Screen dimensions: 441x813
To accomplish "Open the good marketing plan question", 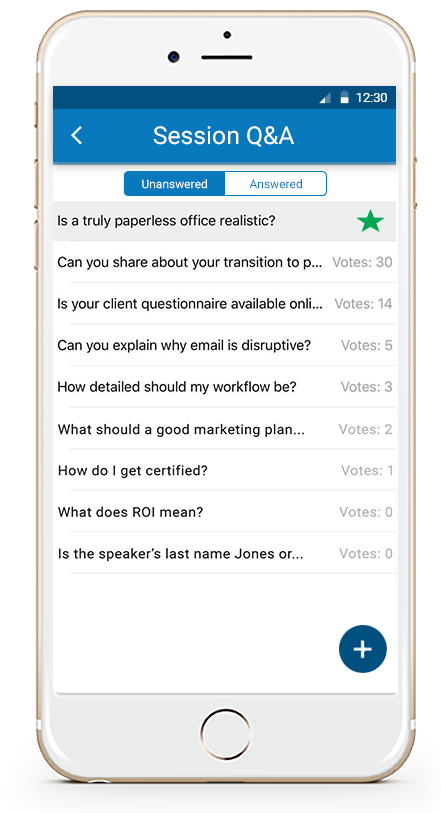I will pyautogui.click(x=224, y=429).
